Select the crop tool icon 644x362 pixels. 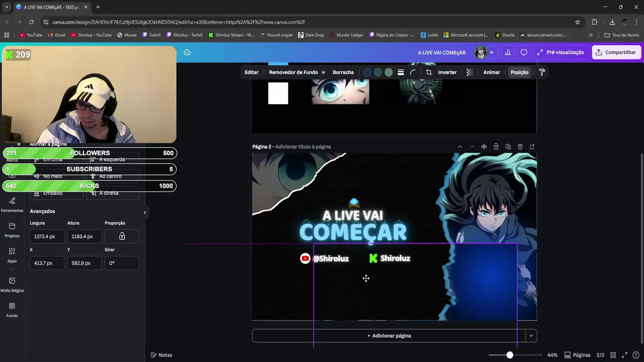pos(429,72)
